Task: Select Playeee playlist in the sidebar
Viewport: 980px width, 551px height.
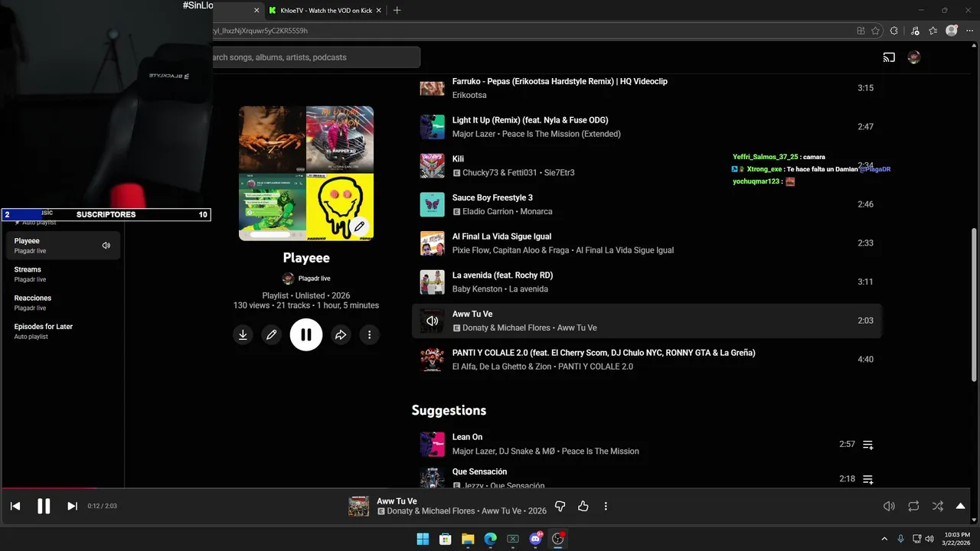Action: point(63,245)
